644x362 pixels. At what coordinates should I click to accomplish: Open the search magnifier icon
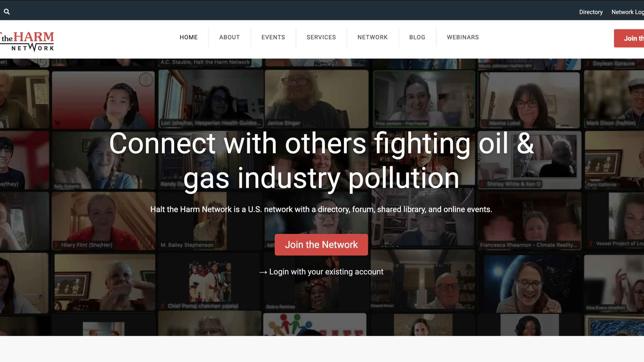7,12
